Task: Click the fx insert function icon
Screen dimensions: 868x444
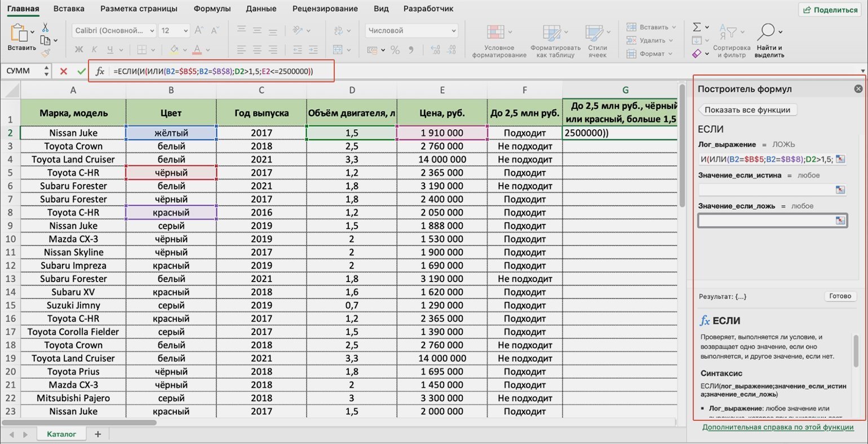Action: click(100, 71)
